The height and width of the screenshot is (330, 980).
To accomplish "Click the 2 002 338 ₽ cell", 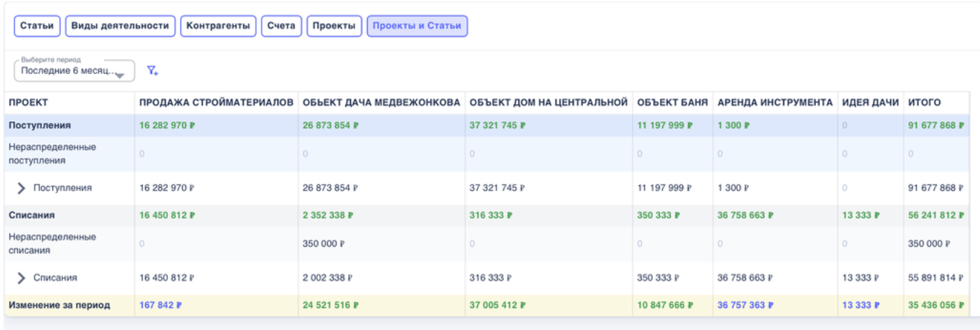I will pyautogui.click(x=327, y=278).
